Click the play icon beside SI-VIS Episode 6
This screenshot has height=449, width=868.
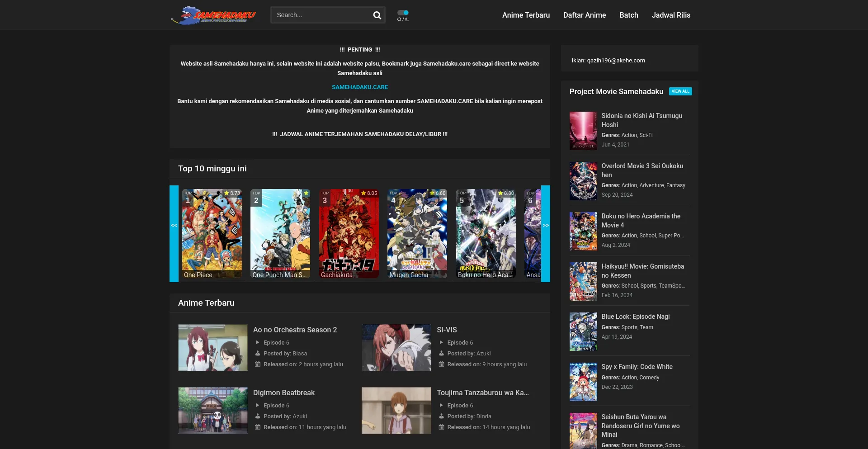[441, 343]
